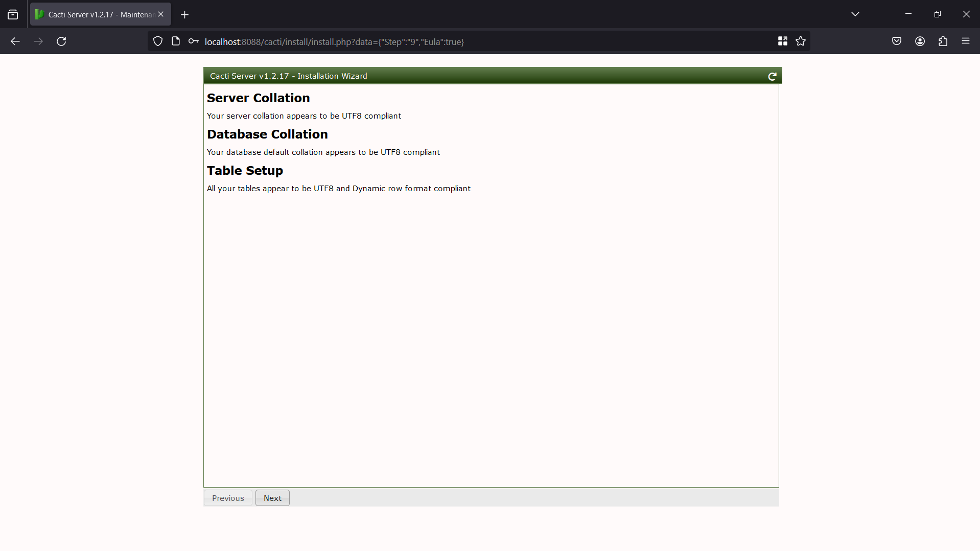
Task: Select the Cacti Server v1.2.17 tab
Action: point(101,14)
